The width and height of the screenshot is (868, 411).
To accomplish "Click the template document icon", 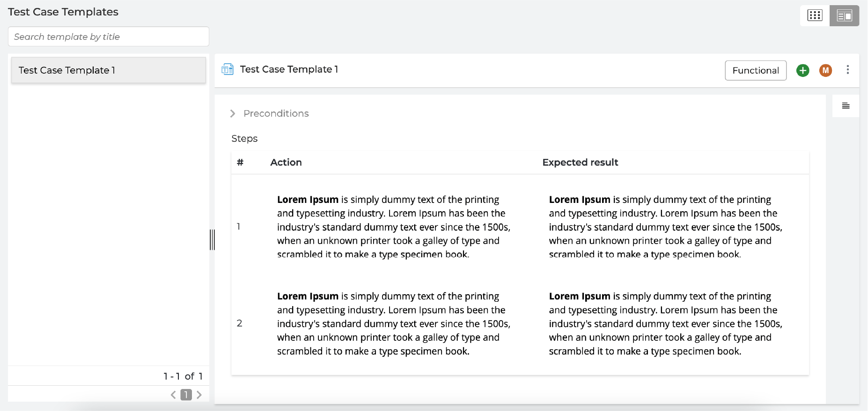I will point(228,69).
